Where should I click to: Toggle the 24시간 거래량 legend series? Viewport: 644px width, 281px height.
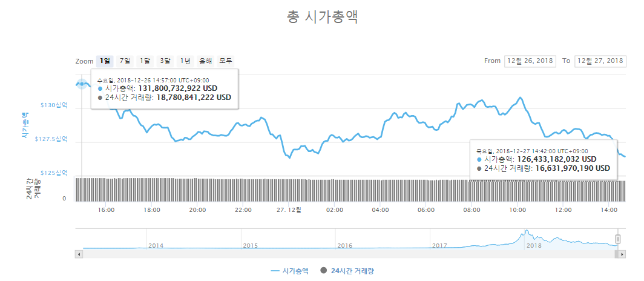(x=347, y=271)
